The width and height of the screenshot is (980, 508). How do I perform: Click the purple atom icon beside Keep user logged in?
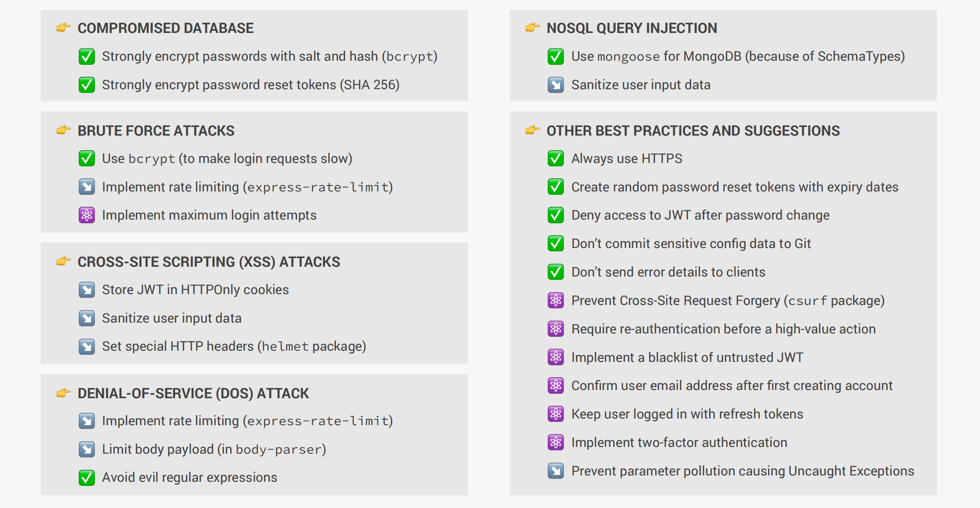[556, 414]
